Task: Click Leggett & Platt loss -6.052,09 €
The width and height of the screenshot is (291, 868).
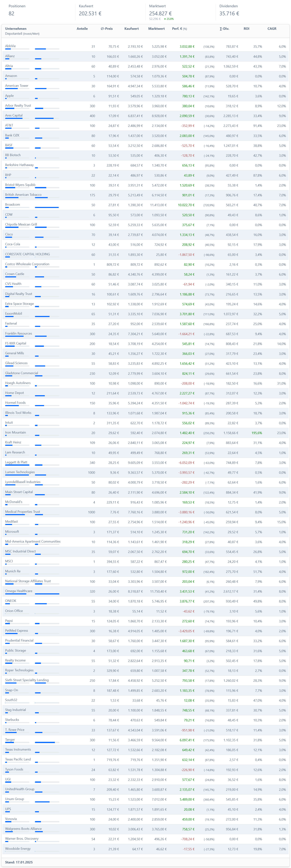Action: coord(186,463)
